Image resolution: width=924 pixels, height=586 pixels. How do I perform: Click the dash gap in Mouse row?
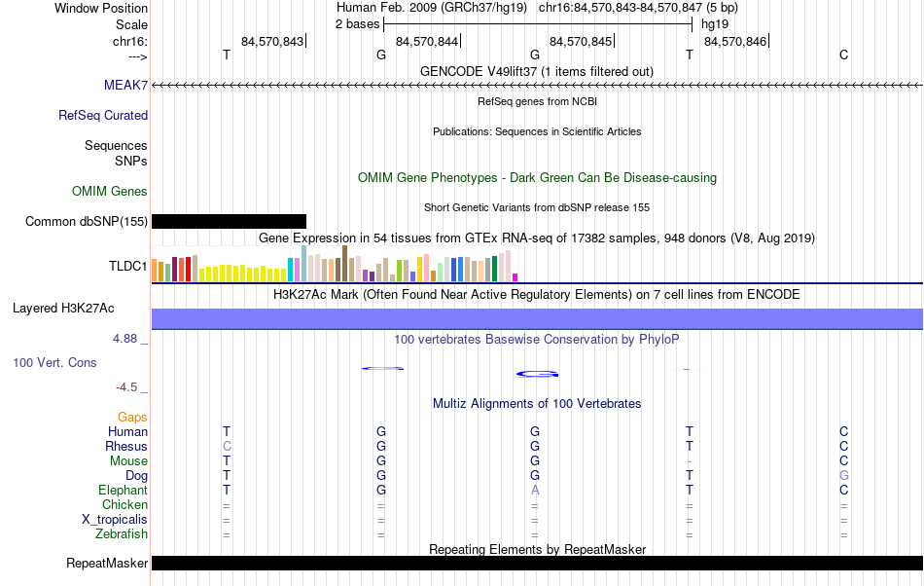coord(690,461)
